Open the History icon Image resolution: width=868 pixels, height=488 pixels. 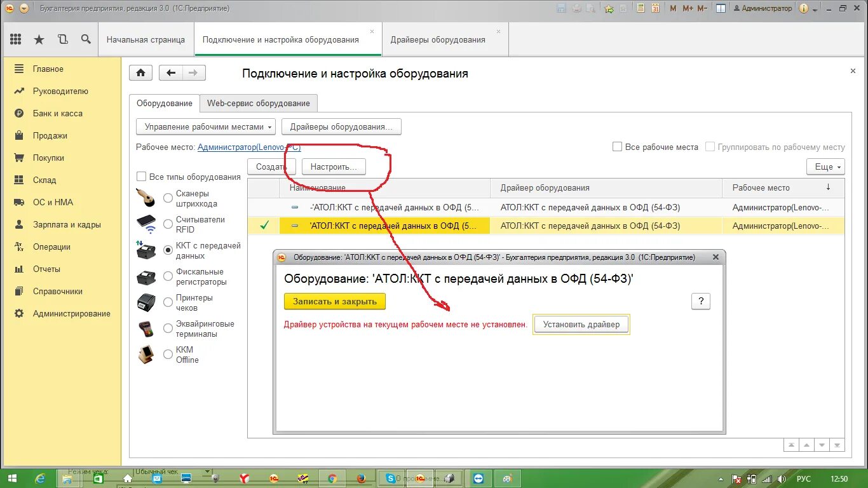point(62,39)
